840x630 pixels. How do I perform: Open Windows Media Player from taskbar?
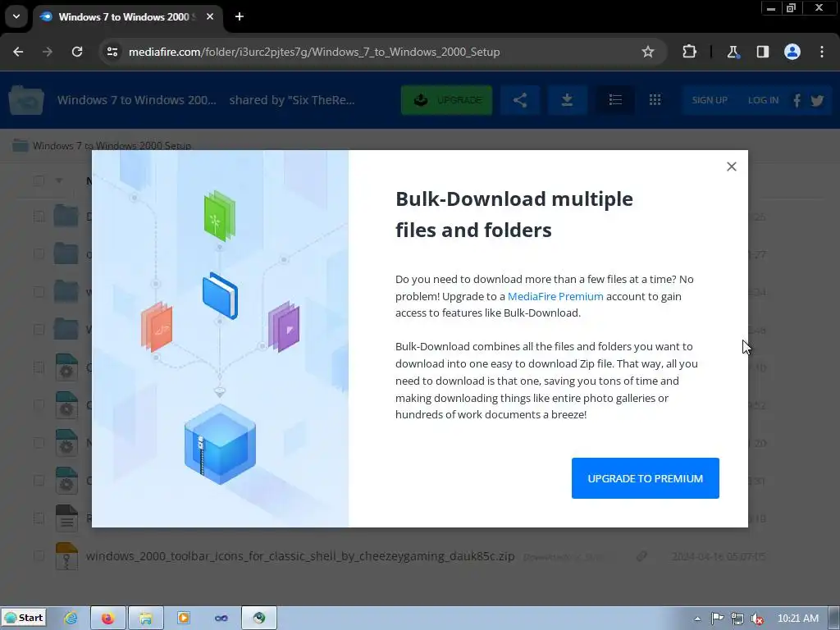click(183, 619)
